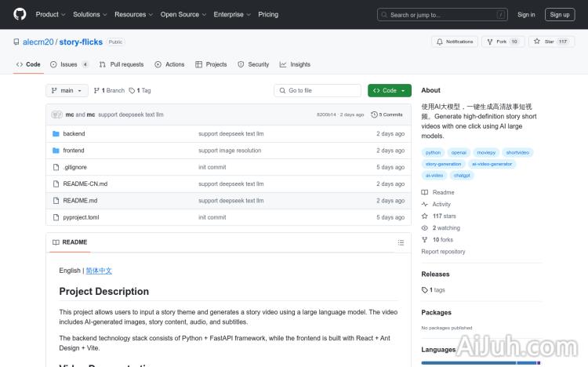This screenshot has width=588, height=367.
Task: Open the commits history
Action: pos(388,114)
